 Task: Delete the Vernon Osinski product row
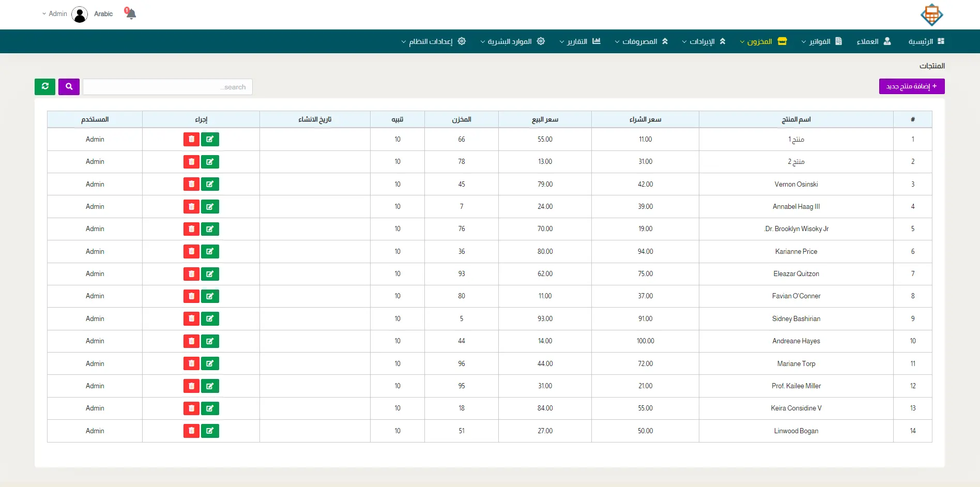[x=191, y=184]
